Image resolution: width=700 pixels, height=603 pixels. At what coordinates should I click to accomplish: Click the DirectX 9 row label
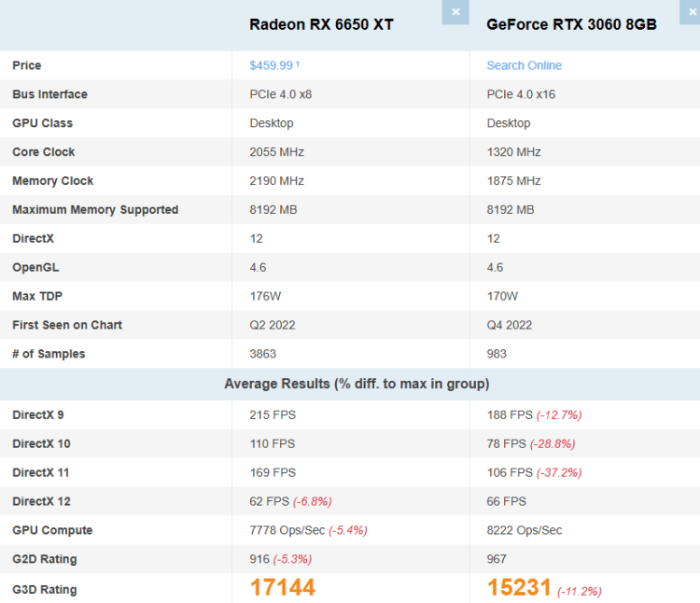pos(38,414)
